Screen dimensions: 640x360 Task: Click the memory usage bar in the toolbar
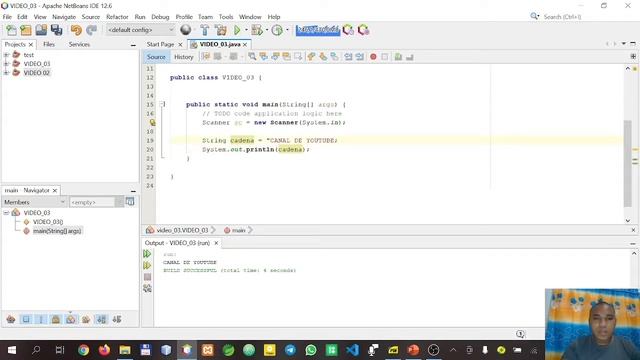point(318,30)
